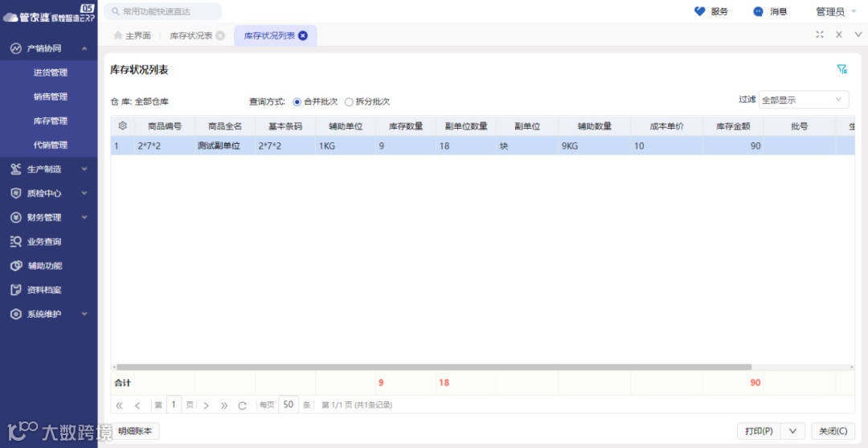Expand the 系统维护 menu chevron

[84, 314]
